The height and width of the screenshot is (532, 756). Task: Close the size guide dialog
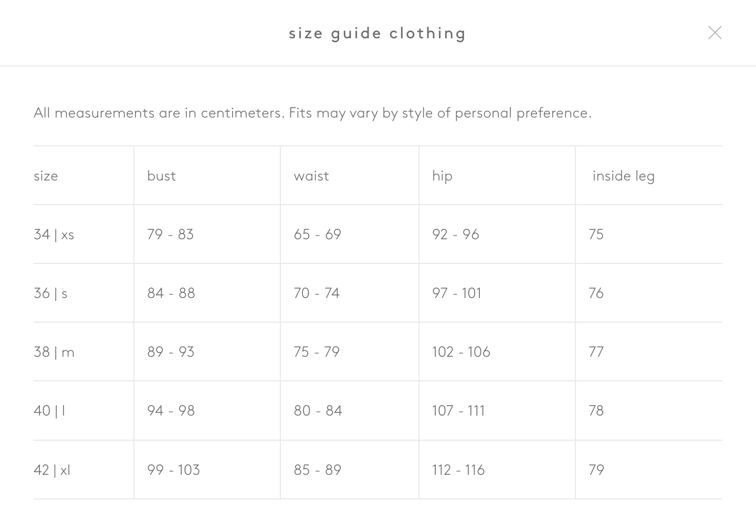[715, 33]
